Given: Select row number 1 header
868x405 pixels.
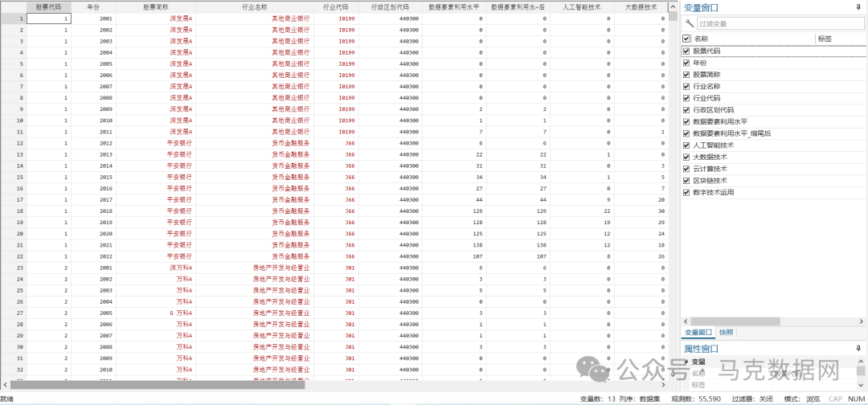Looking at the screenshot, I should pyautogui.click(x=14, y=18).
